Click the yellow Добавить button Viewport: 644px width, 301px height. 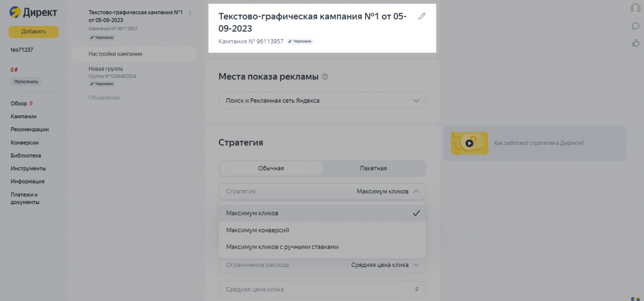(x=34, y=31)
